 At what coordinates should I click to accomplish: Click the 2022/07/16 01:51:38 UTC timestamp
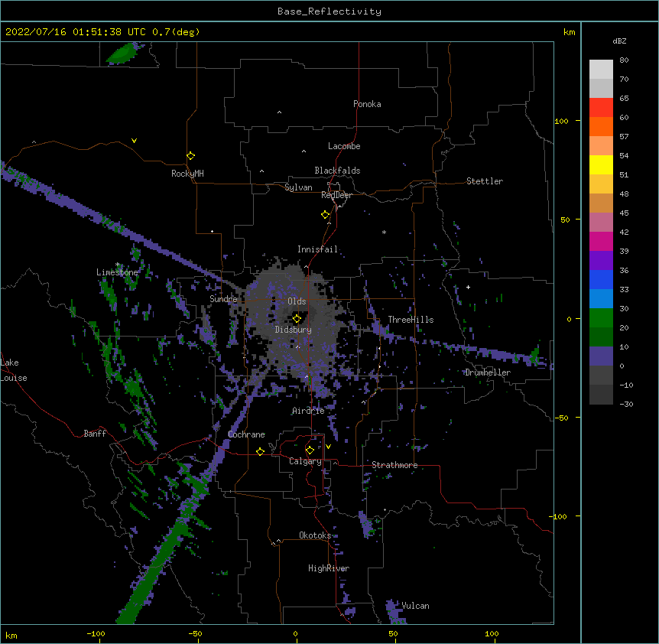click(76, 32)
